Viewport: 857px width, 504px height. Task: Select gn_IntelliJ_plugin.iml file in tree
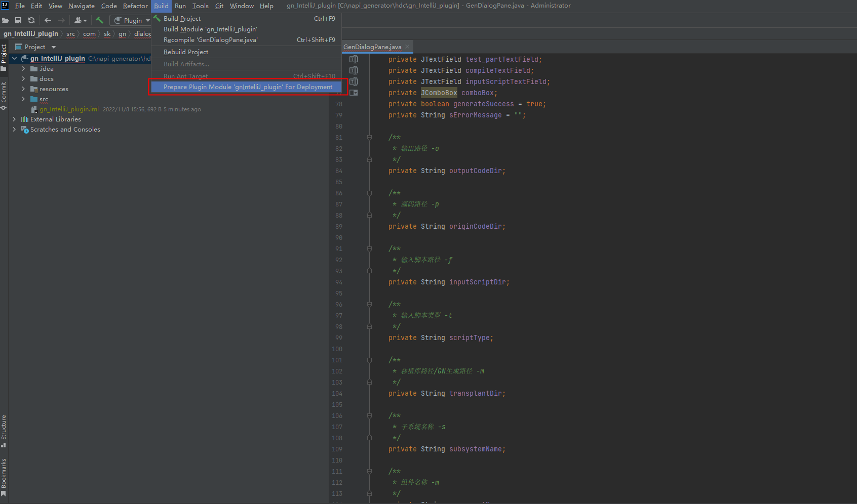tap(69, 109)
